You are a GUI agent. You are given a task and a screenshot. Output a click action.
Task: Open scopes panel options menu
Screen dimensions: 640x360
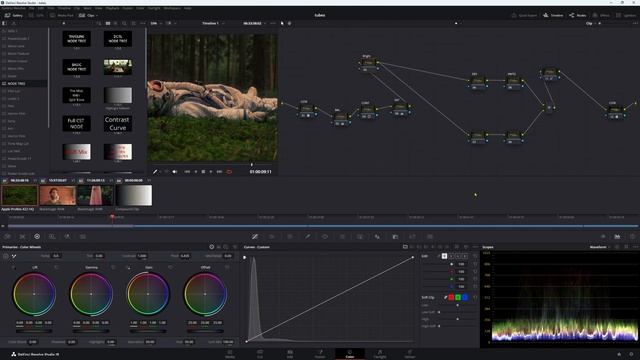(636, 247)
